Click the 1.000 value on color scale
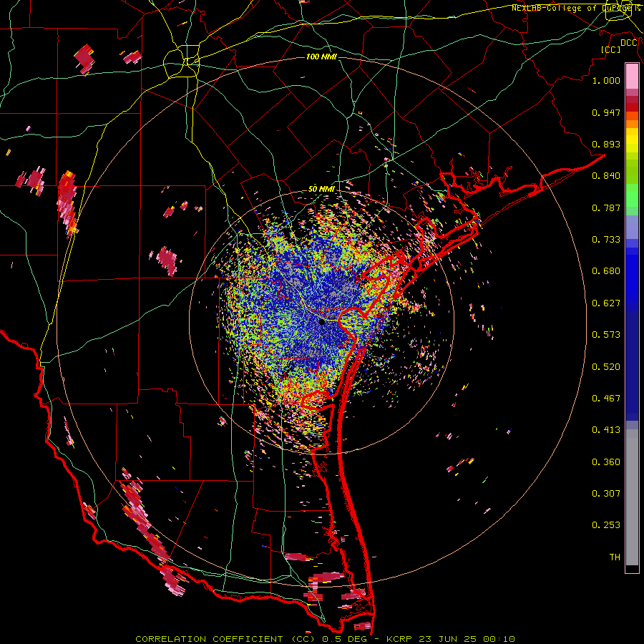 pos(606,80)
